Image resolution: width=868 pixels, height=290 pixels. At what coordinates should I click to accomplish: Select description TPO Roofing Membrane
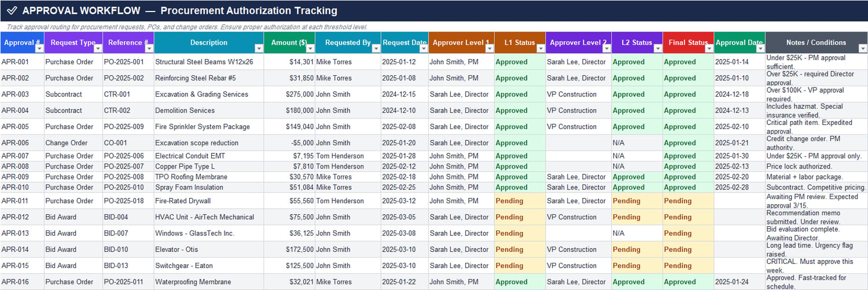pos(208,177)
